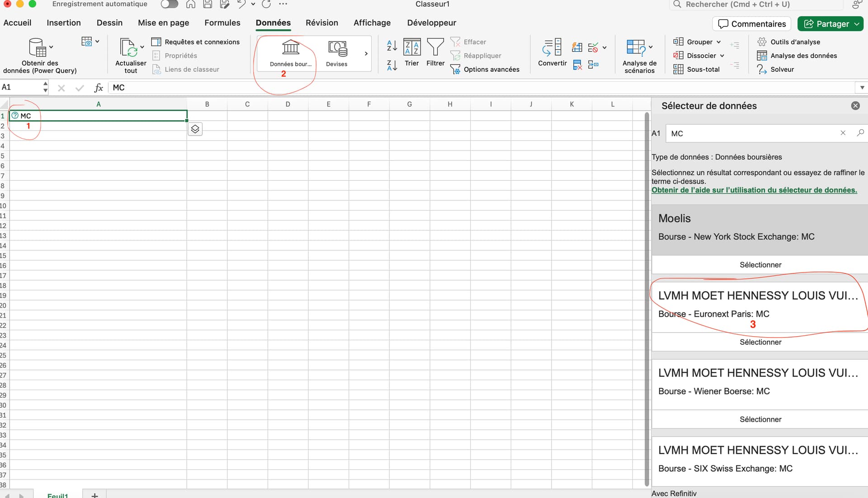The image size is (868, 498).
Task: Click the insert data layers icon beside A1
Action: coord(195,129)
